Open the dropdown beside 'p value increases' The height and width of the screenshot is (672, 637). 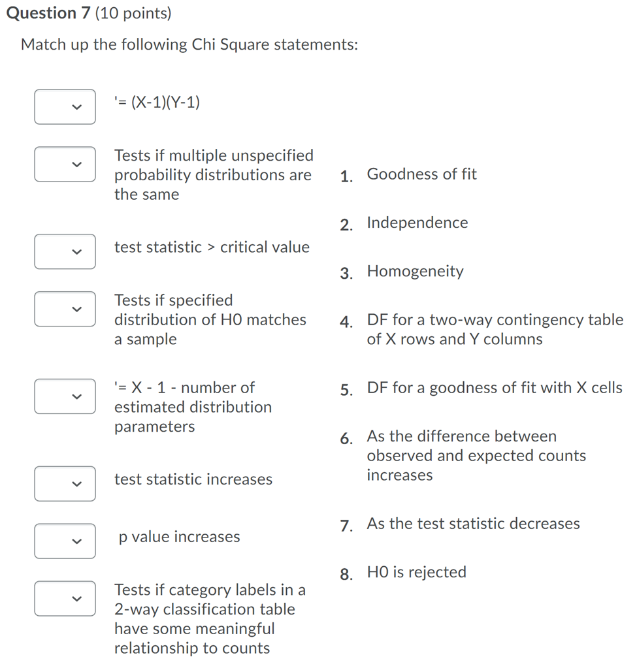click(x=65, y=541)
